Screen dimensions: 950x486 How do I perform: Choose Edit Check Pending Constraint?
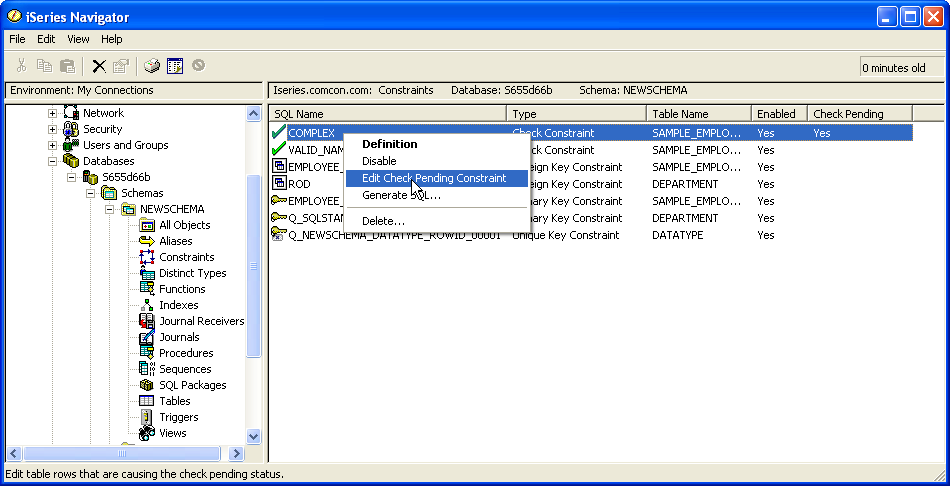click(x=435, y=178)
